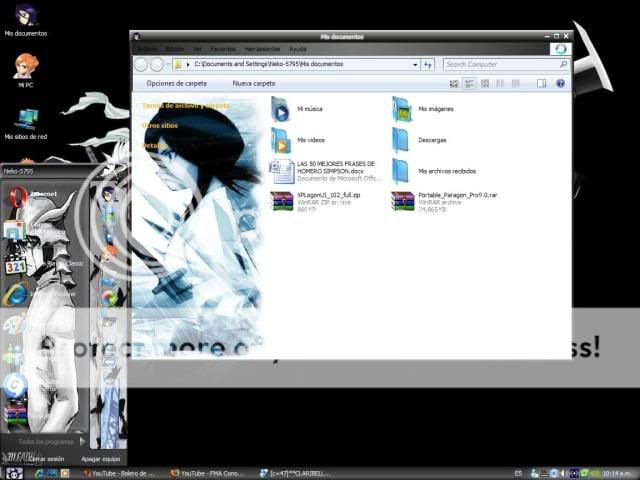
Task: Open the Descargas folder
Action: pyautogui.click(x=419, y=140)
